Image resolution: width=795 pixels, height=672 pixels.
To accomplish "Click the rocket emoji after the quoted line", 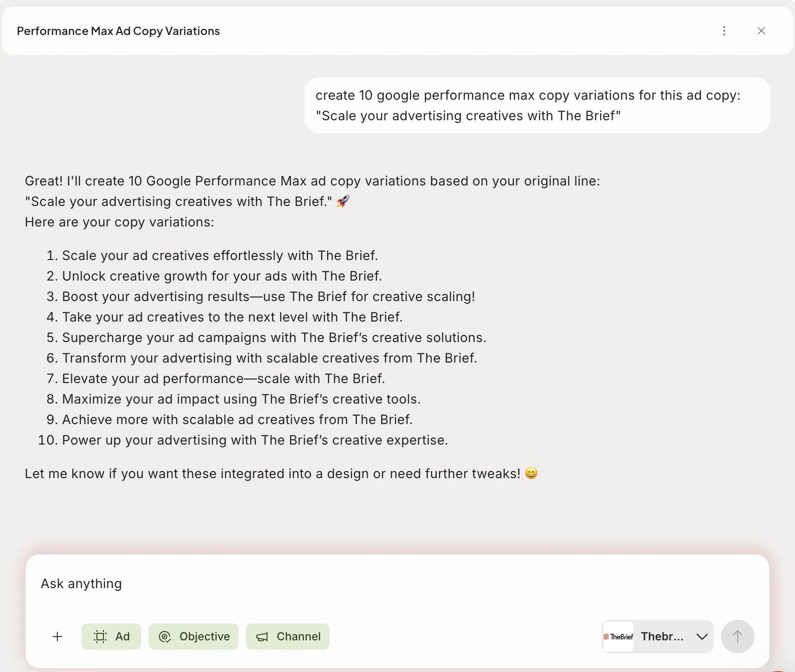I will [343, 201].
